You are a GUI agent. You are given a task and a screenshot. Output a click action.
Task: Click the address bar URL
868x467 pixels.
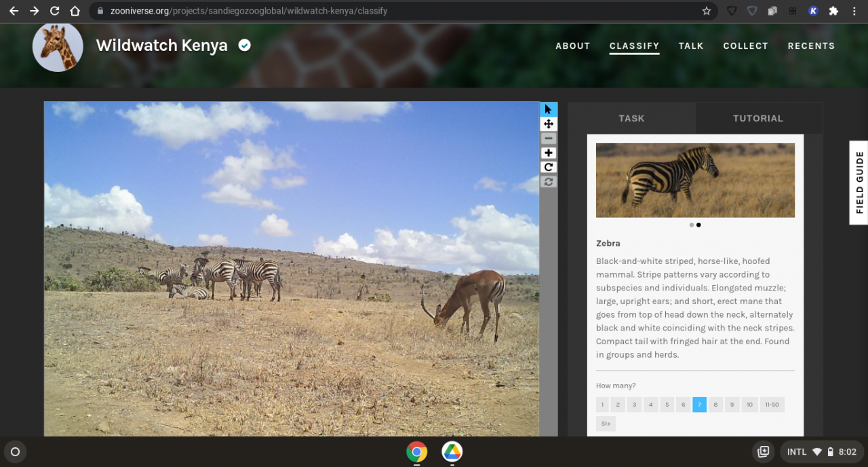point(249,11)
